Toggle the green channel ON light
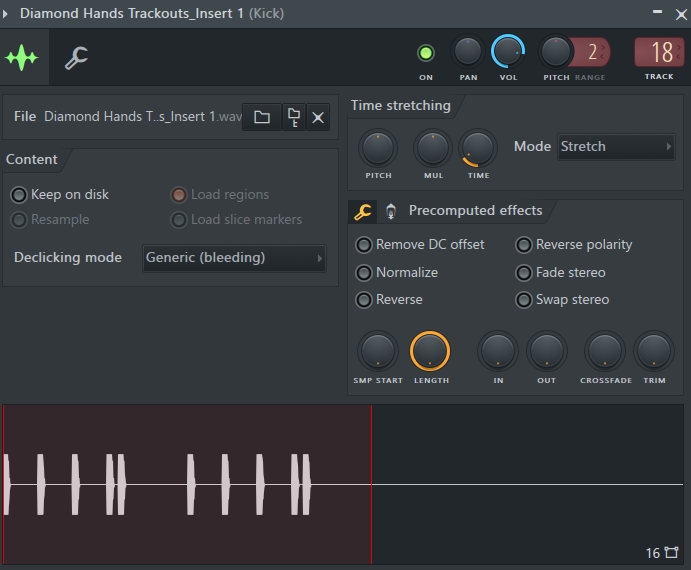 [x=426, y=53]
